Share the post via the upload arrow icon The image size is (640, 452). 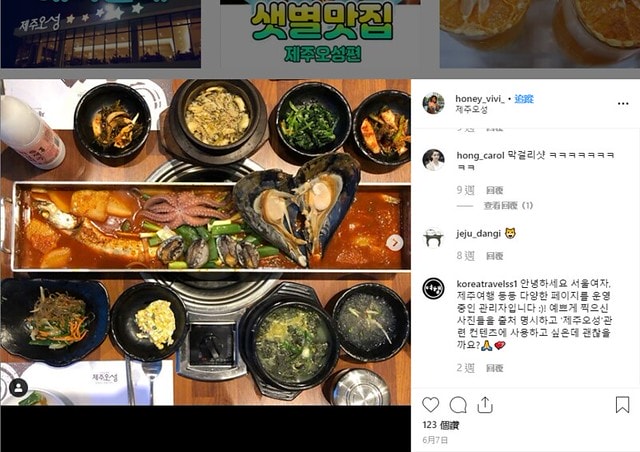[485, 405]
